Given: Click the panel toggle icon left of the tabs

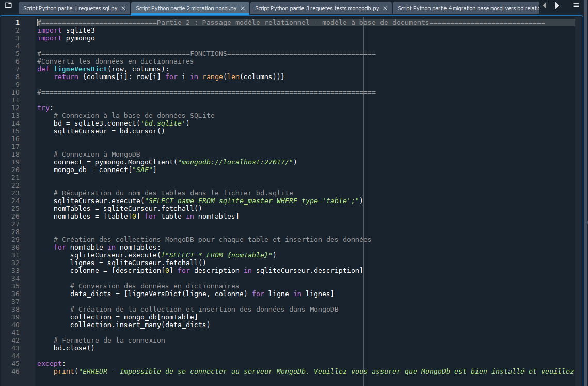Looking at the screenshot, I should coord(8,6).
